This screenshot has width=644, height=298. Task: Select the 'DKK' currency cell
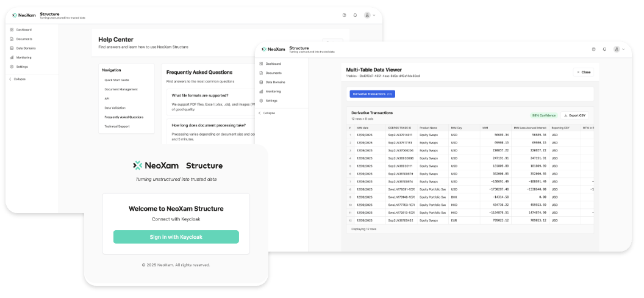coord(465,197)
